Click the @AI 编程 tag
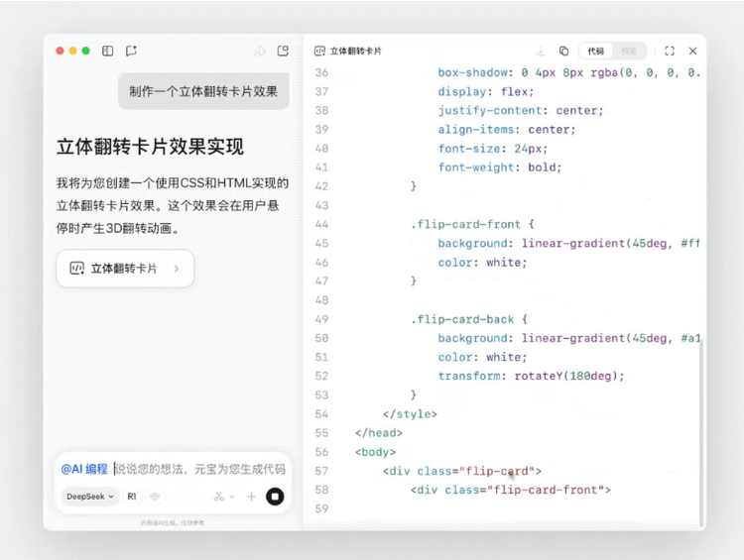 84,469
